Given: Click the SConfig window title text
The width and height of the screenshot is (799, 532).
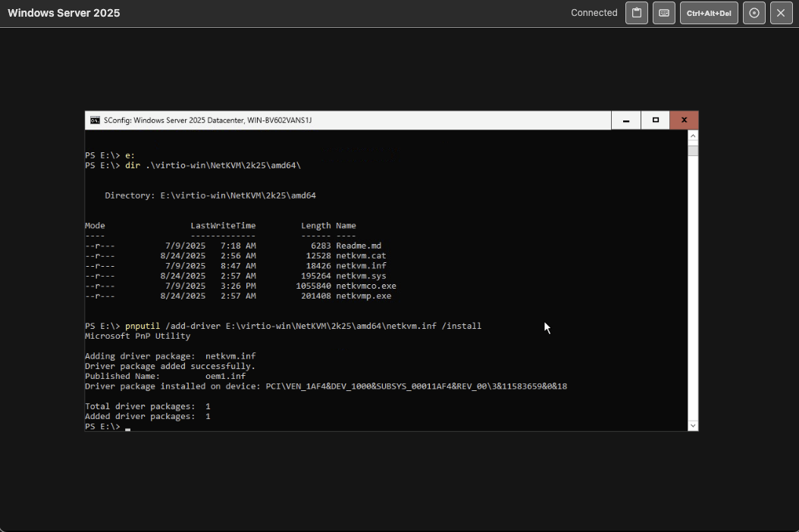Looking at the screenshot, I should (x=208, y=120).
